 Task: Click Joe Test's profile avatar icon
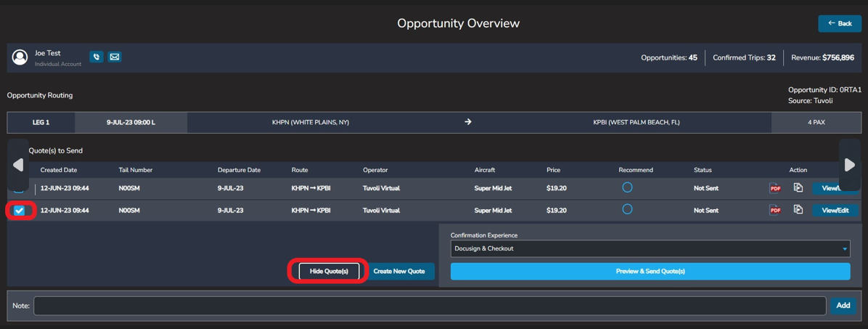[20, 57]
